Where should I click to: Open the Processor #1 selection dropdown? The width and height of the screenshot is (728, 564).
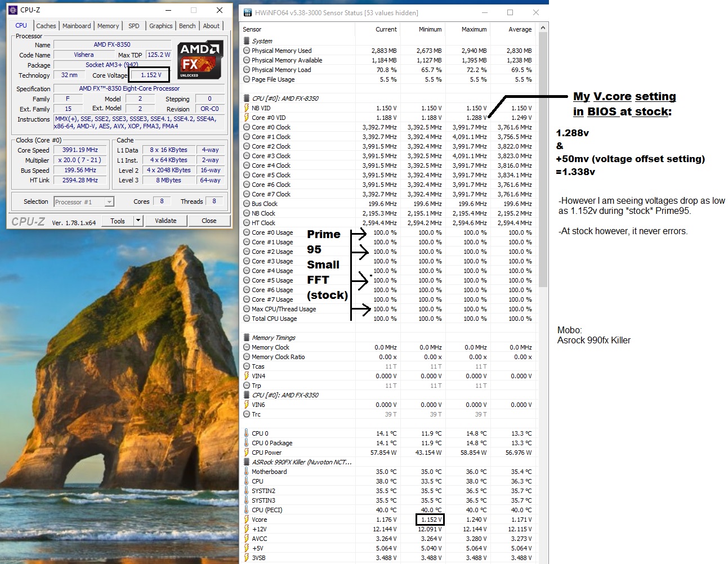pyautogui.click(x=84, y=202)
